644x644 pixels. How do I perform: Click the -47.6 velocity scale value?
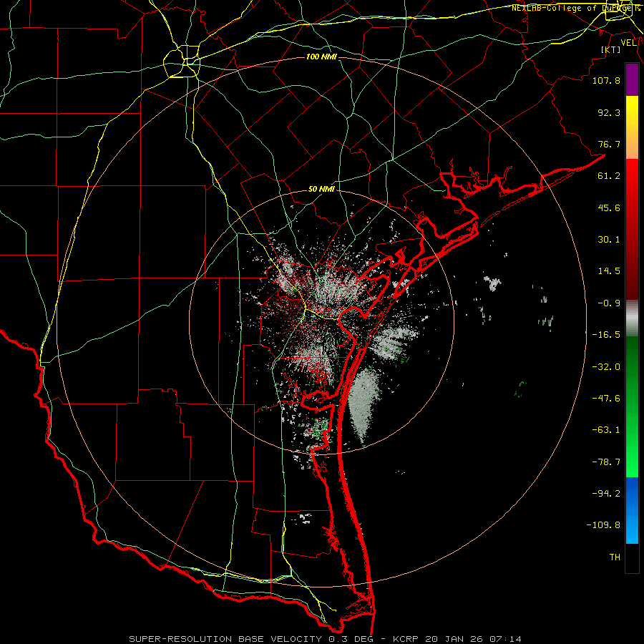point(606,399)
